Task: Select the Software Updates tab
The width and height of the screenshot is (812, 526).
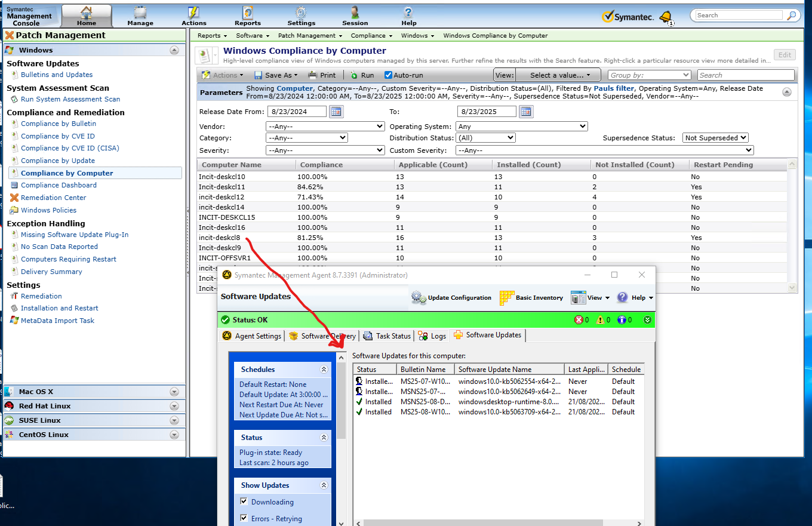Action: coord(488,335)
